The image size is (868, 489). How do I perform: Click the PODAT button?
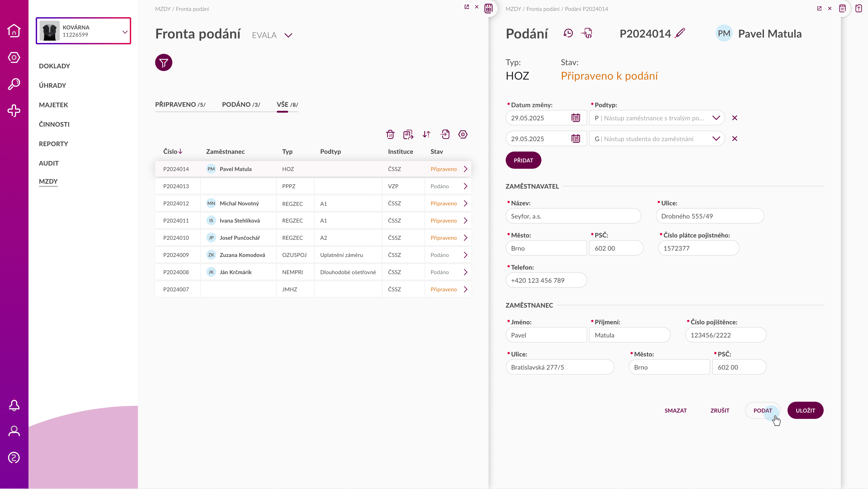click(763, 410)
